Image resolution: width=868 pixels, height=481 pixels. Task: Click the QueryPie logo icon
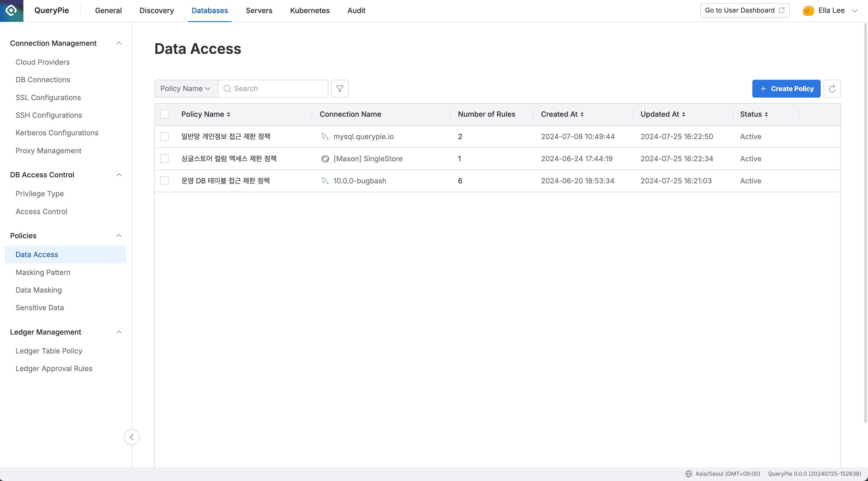(11, 11)
